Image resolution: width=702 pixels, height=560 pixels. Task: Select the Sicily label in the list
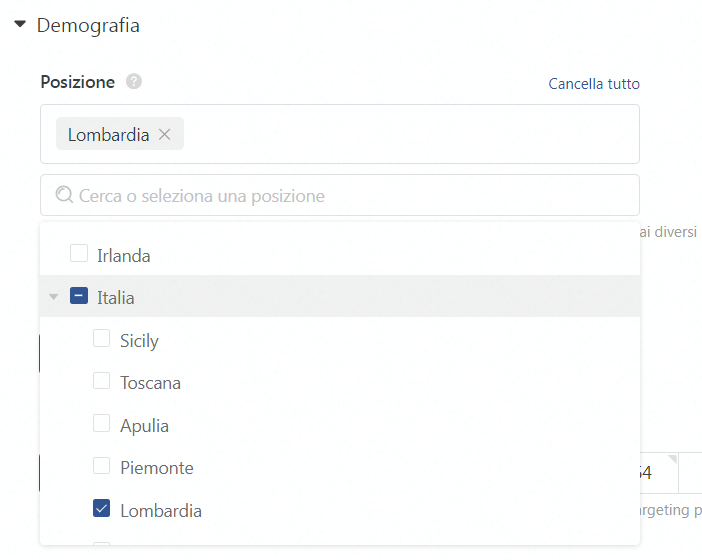139,341
